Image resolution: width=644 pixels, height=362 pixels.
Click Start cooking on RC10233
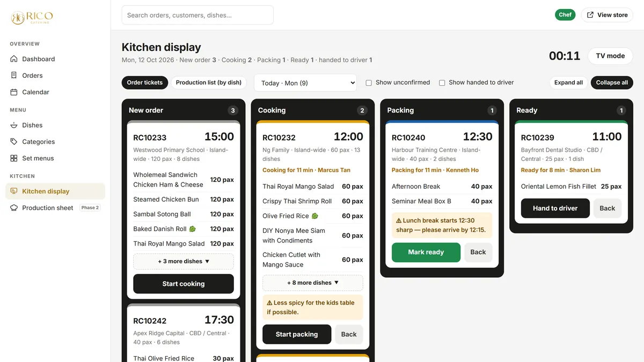(x=184, y=284)
